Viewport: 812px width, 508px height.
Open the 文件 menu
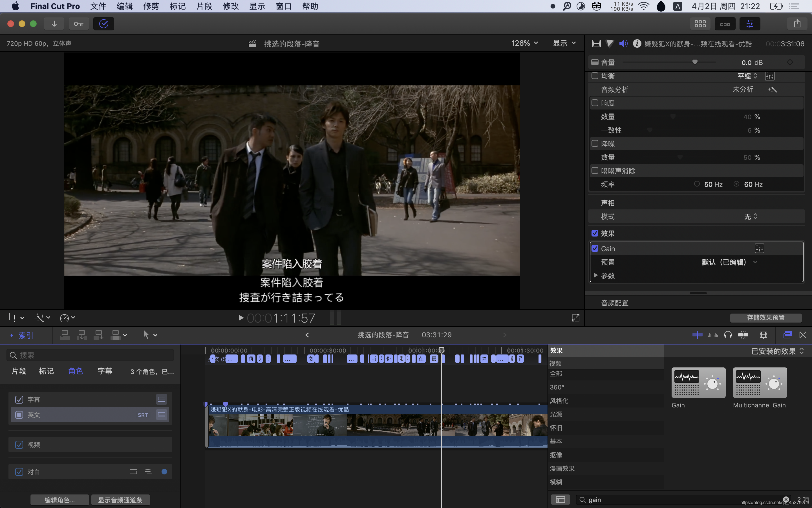pos(98,6)
